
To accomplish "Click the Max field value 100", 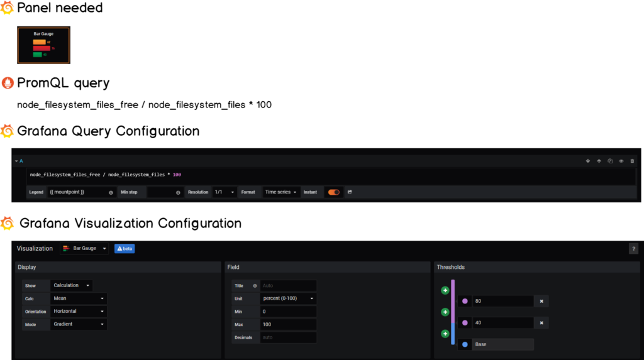I will click(288, 324).
